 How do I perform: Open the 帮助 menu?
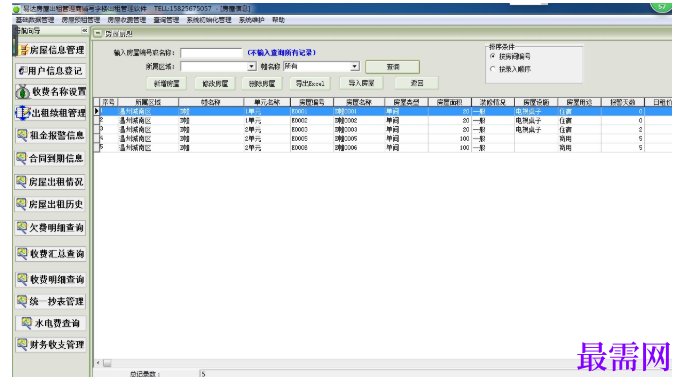coord(278,20)
